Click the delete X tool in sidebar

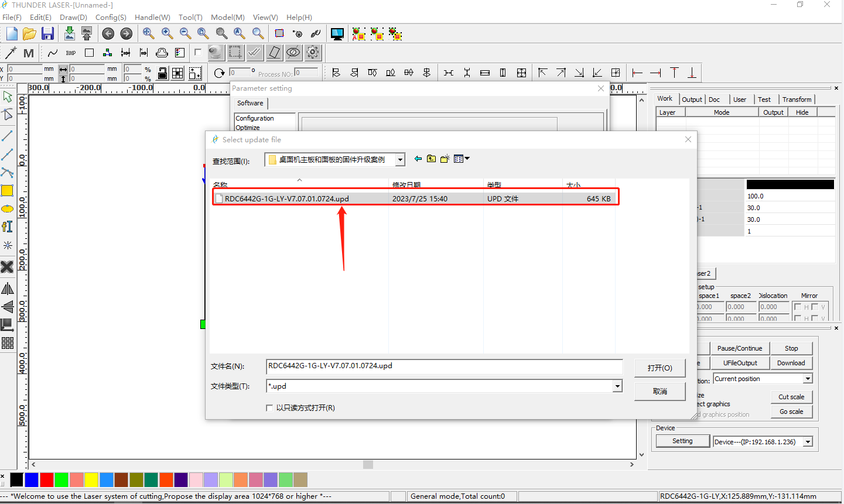coord(7,267)
